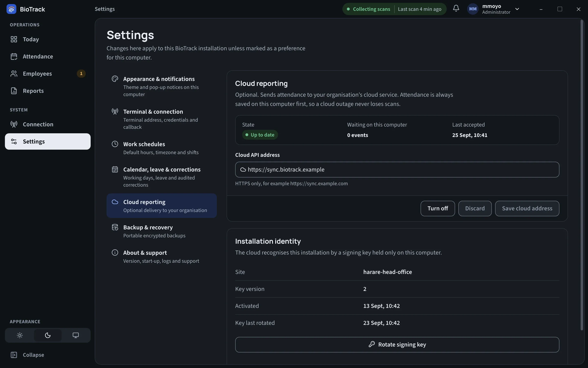Click the BioTrack logo icon
Screen dimensions: 588x368
11,9
